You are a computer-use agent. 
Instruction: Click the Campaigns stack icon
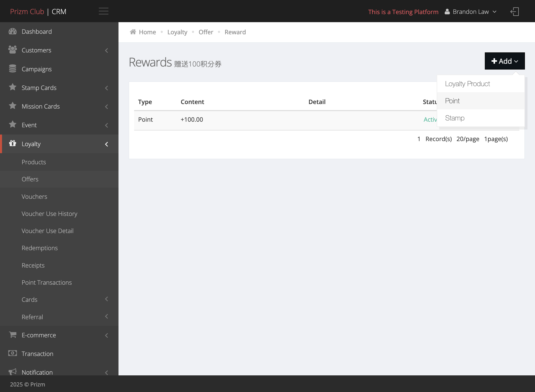tap(13, 69)
